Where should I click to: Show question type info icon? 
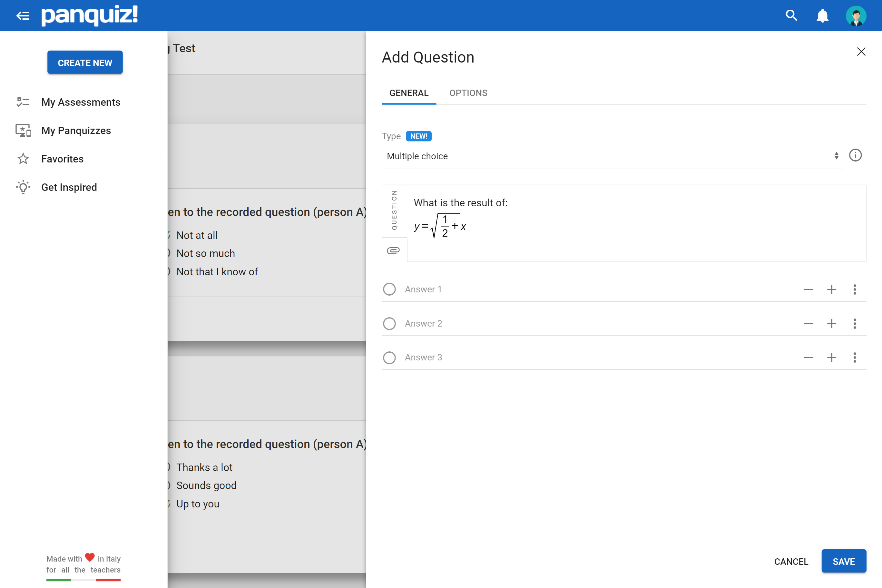click(855, 155)
